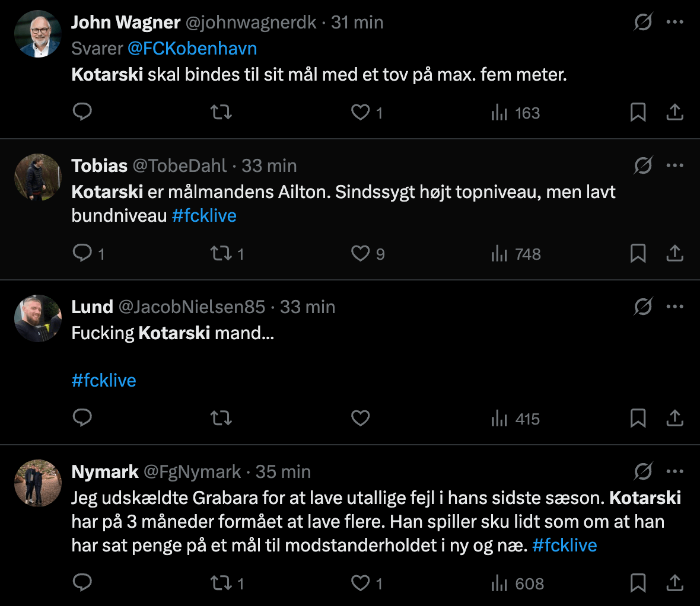Image resolution: width=700 pixels, height=606 pixels.
Task: Repost John Wagner's tweet
Action: pyautogui.click(x=221, y=112)
